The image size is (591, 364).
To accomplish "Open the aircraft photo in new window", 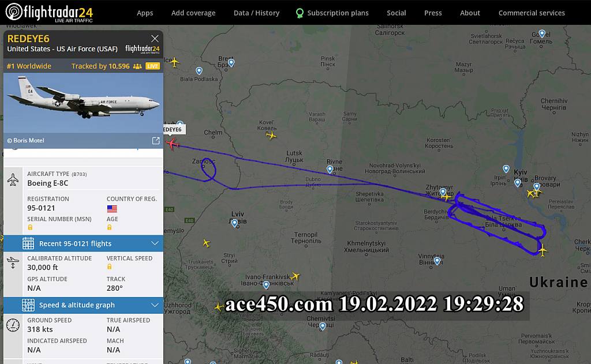I will [156, 141].
